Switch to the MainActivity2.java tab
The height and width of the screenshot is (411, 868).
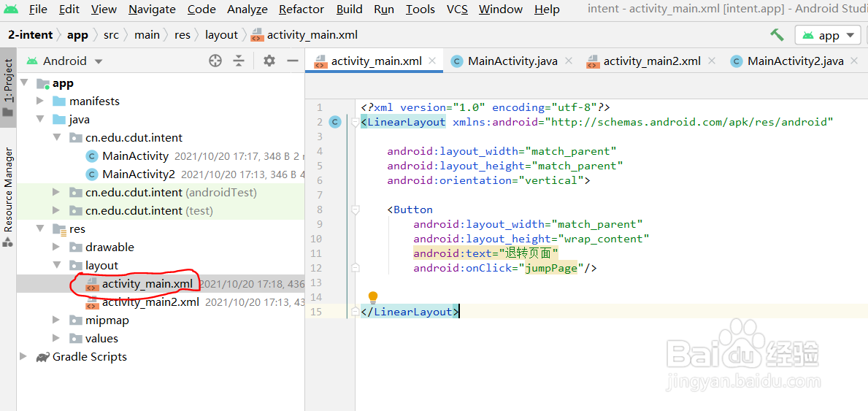[x=795, y=61]
